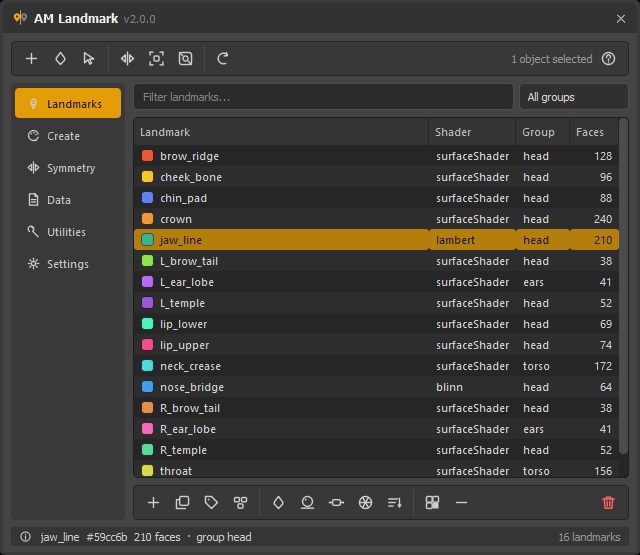Sort by the Faces column header

pyautogui.click(x=594, y=132)
